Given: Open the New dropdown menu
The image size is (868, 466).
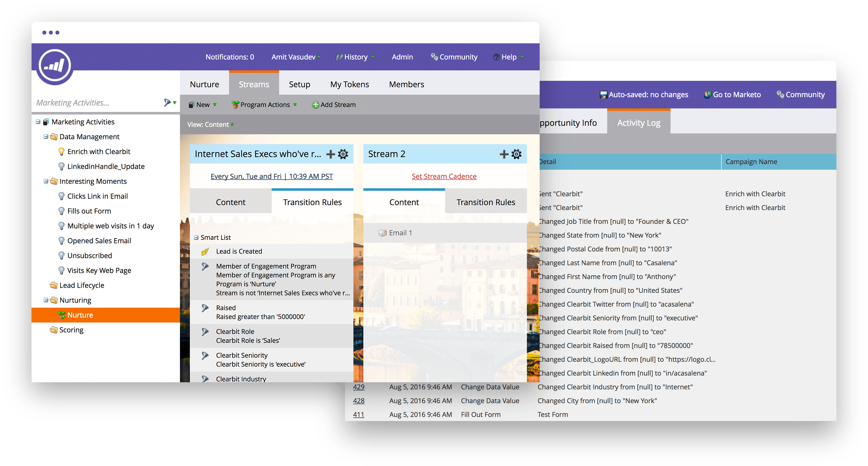Looking at the screenshot, I should pyautogui.click(x=202, y=105).
